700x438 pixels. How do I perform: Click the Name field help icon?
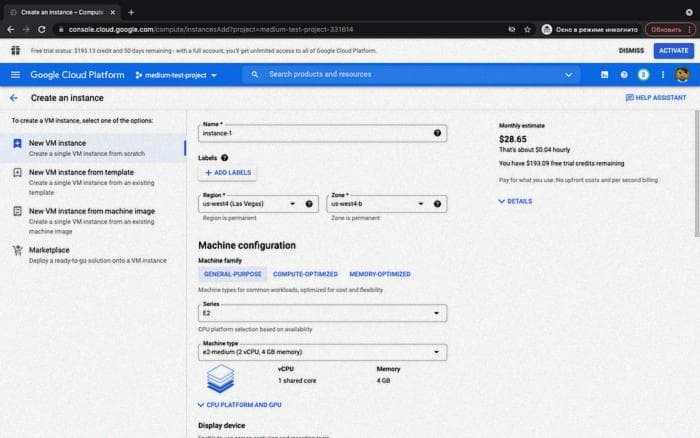tap(437, 133)
